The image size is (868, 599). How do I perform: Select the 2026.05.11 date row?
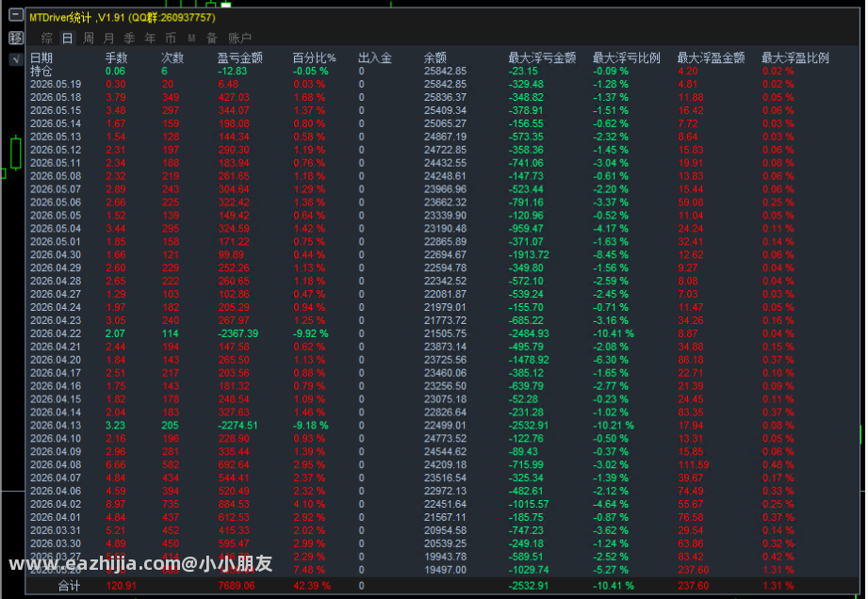(x=56, y=163)
